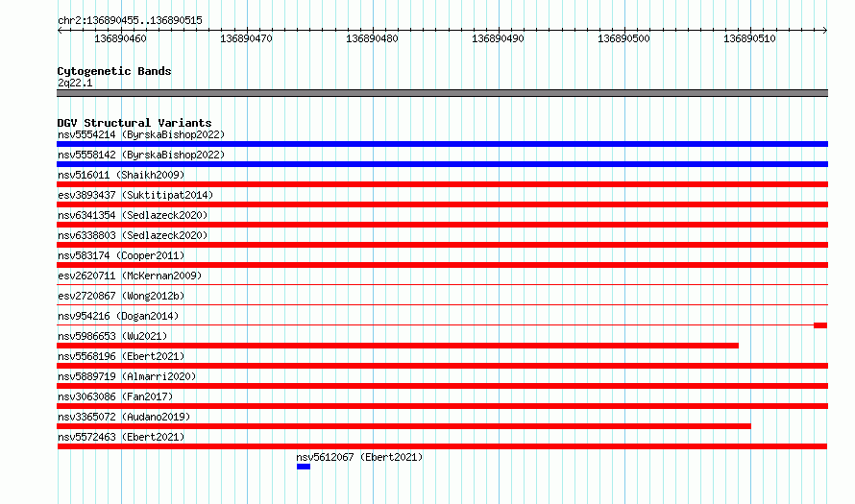Click the nsv3063086 (Fan2017) label
The width and height of the screenshot is (855, 504).
pyautogui.click(x=115, y=396)
